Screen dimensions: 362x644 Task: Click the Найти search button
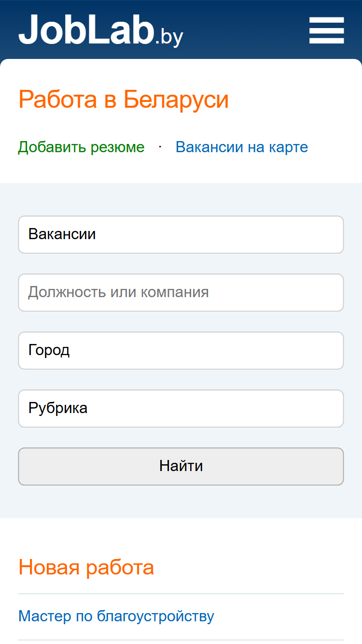pos(181,466)
